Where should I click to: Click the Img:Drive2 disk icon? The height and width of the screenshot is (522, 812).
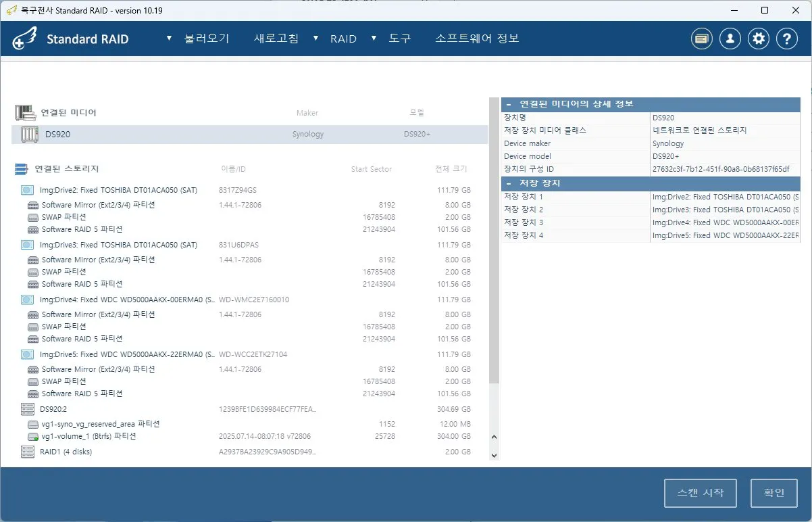(28, 190)
